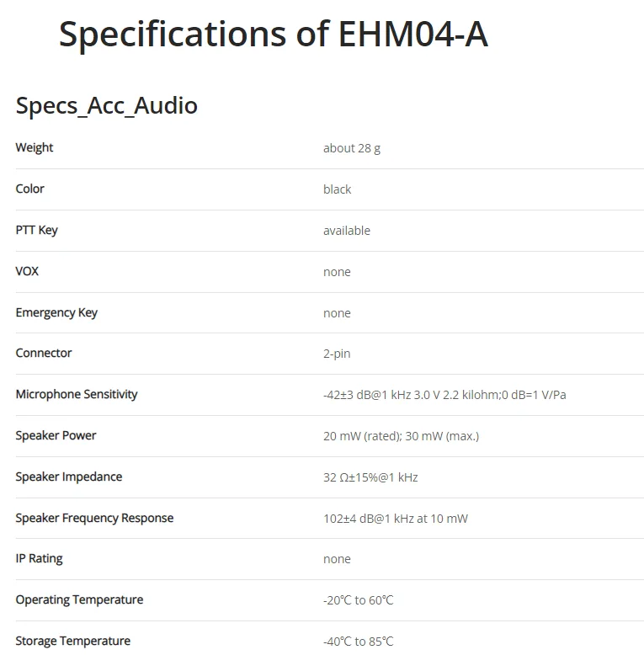The height and width of the screenshot is (671, 644).
Task: Click the PTT Key label
Action: coord(37,230)
